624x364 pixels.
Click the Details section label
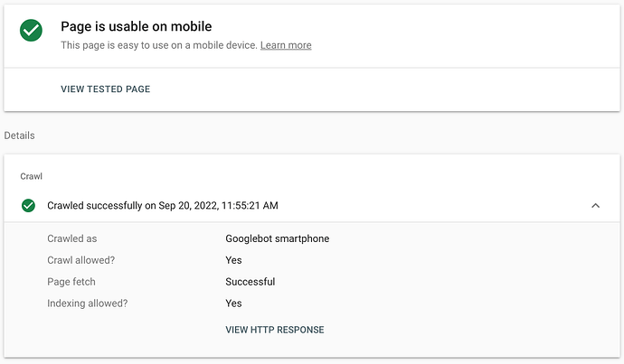pyautogui.click(x=19, y=135)
